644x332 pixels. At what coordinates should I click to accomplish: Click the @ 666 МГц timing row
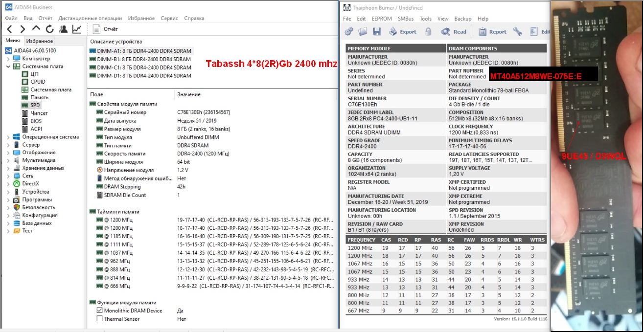pos(212,286)
